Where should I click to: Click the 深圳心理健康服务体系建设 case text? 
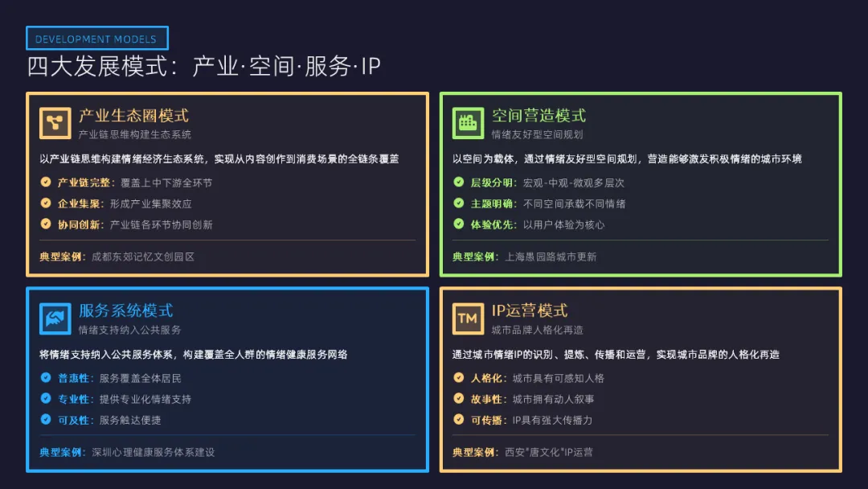pos(154,453)
